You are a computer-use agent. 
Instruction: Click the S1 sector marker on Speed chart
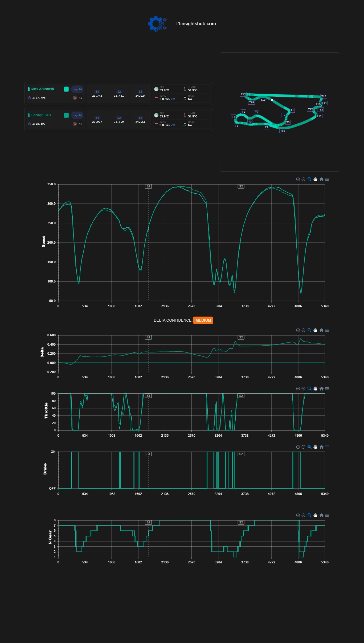point(148,186)
